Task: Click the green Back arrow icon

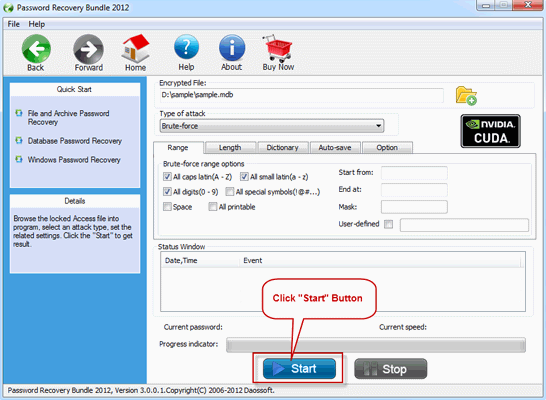Action: click(x=36, y=49)
